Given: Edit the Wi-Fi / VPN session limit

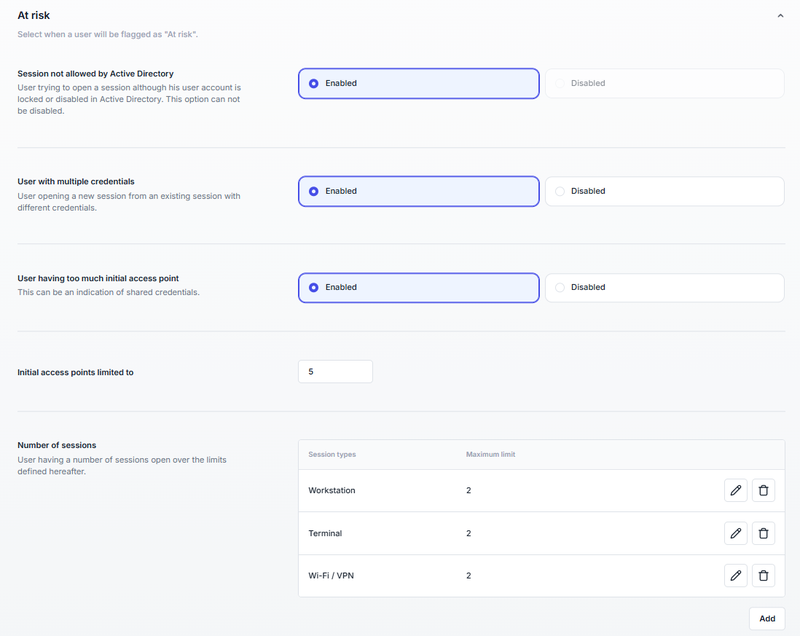Looking at the screenshot, I should point(735,576).
